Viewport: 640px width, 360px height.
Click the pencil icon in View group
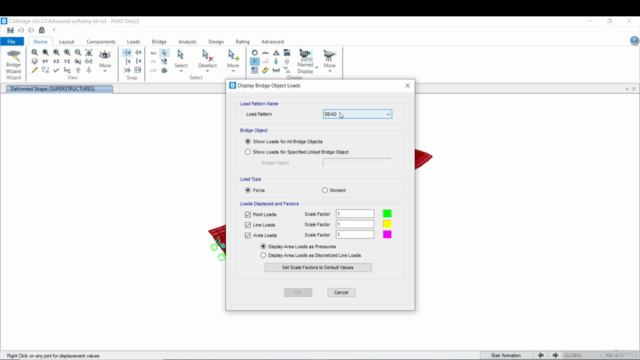click(35, 70)
